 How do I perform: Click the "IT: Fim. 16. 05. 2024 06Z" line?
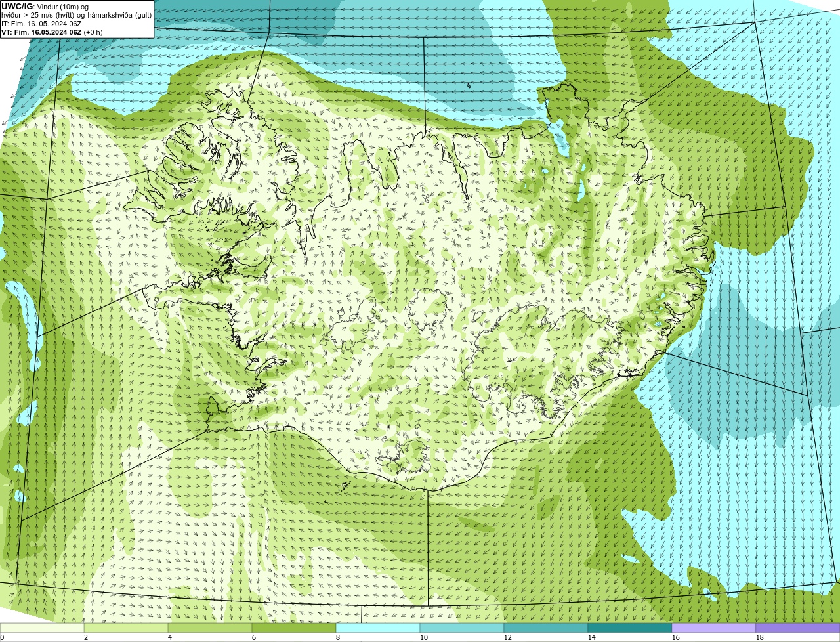coord(41,24)
